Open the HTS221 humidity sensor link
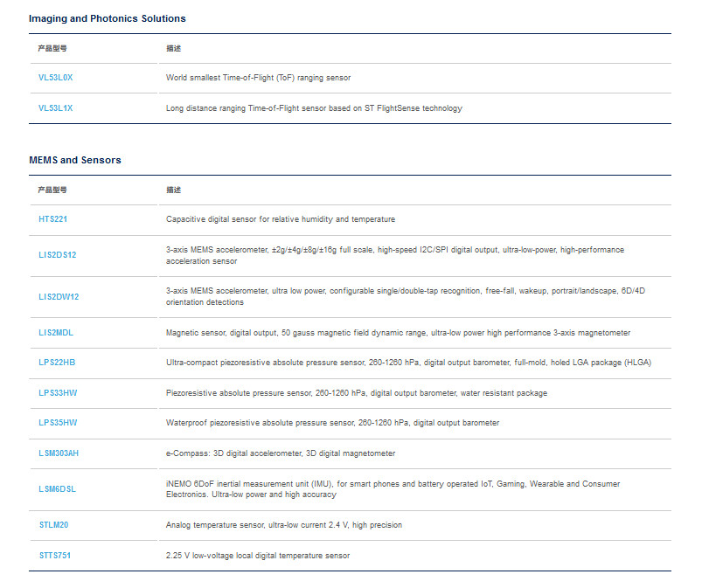 coord(52,219)
